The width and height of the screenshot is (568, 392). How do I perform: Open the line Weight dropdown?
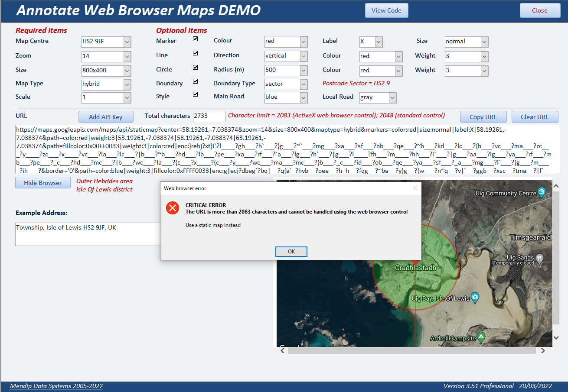pos(484,56)
